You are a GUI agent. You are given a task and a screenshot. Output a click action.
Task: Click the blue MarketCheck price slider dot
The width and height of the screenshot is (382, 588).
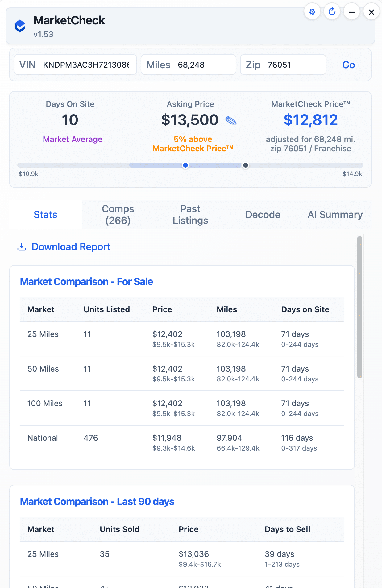pos(185,165)
